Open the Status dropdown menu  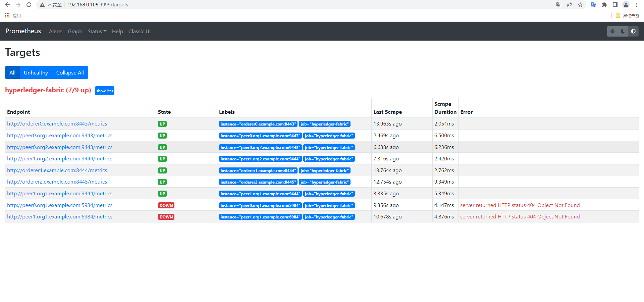(97, 31)
